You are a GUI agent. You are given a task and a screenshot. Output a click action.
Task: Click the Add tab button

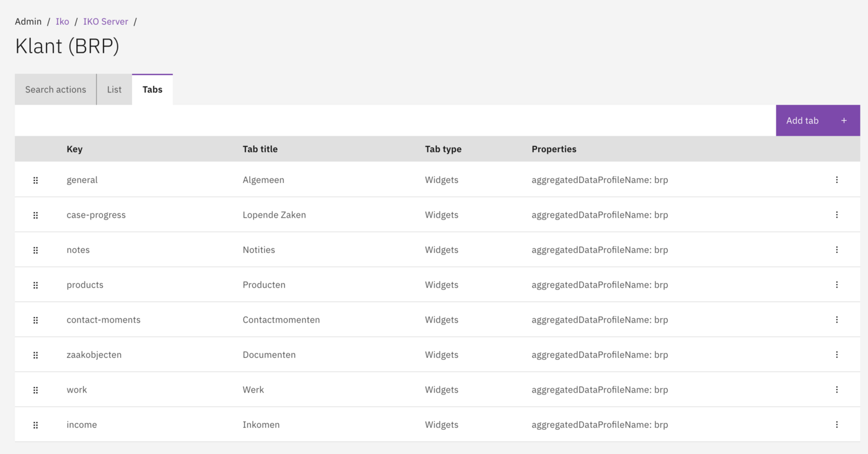(818, 120)
